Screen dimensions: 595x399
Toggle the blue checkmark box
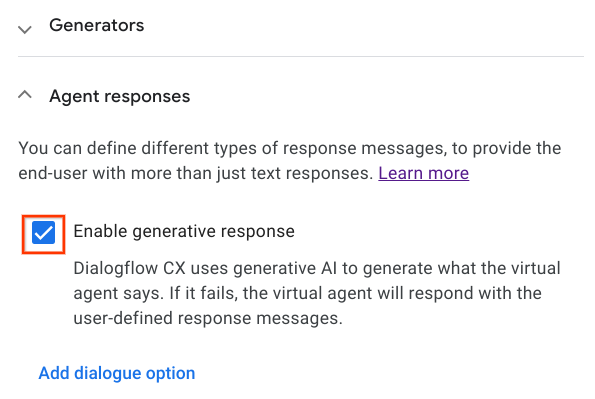43,232
